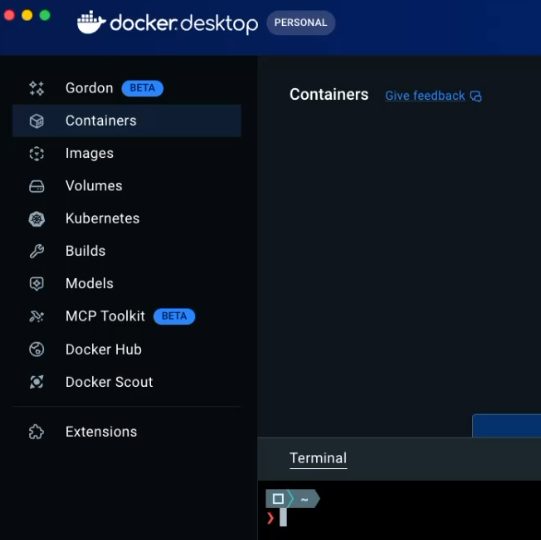Open Gordon from the sidebar
Viewport: 541px width, 540px height.
point(127,88)
